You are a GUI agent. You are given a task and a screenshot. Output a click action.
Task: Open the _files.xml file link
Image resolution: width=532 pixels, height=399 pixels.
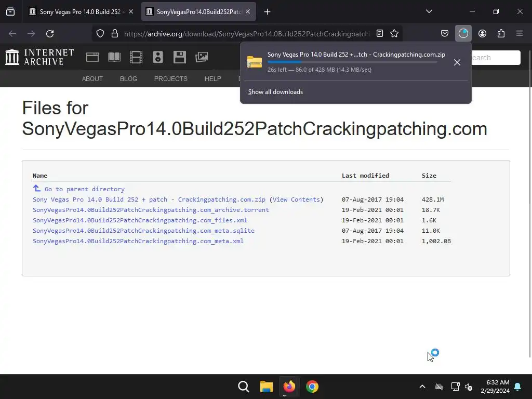[x=140, y=220]
